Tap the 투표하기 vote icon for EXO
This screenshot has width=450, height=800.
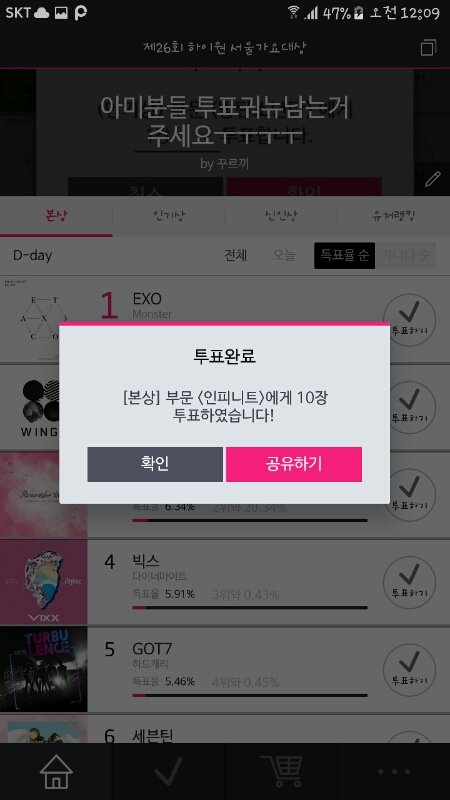pos(409,320)
